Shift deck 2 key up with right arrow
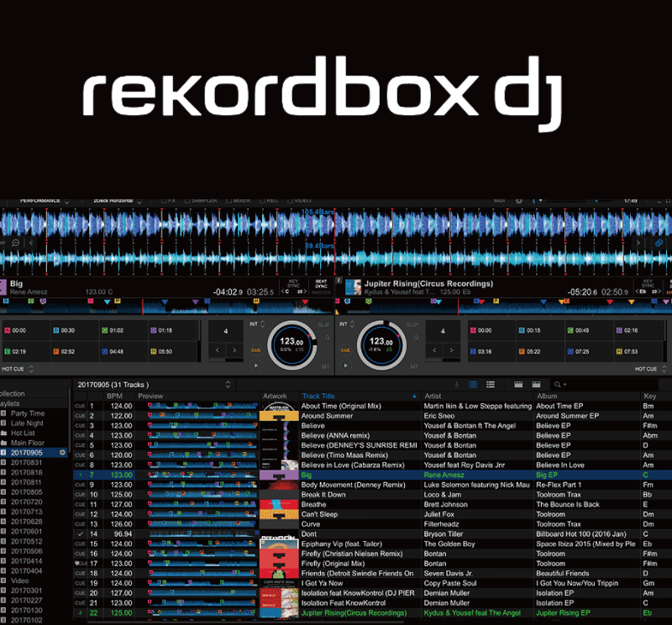Image resolution: width=672 pixels, height=625 pixels. [x=660, y=292]
